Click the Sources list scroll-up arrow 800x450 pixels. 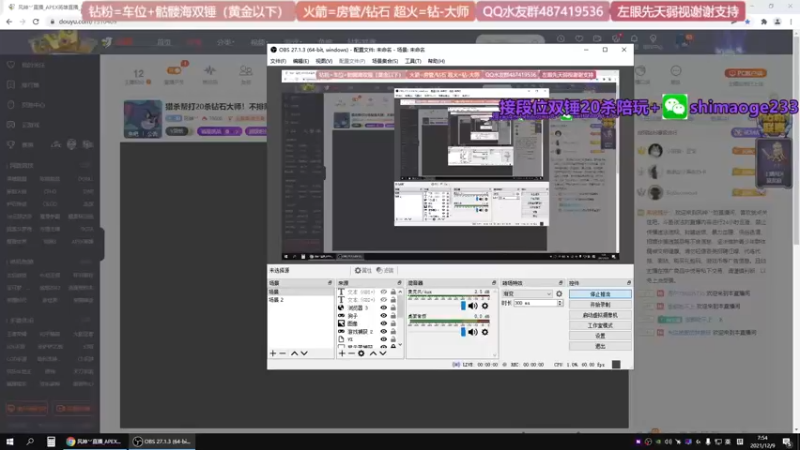point(400,292)
